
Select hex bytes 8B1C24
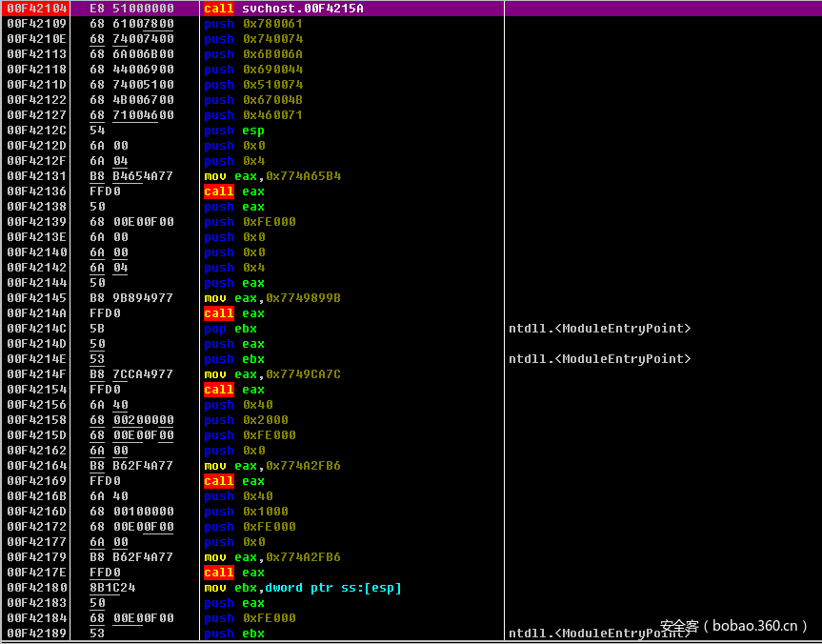pyautogui.click(x=112, y=588)
